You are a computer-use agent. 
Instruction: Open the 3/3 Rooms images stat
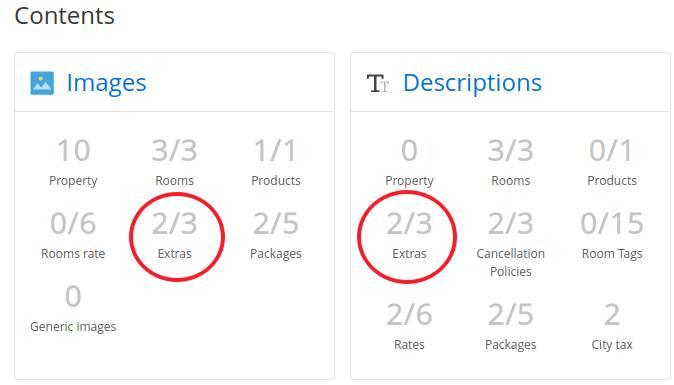[x=175, y=162]
